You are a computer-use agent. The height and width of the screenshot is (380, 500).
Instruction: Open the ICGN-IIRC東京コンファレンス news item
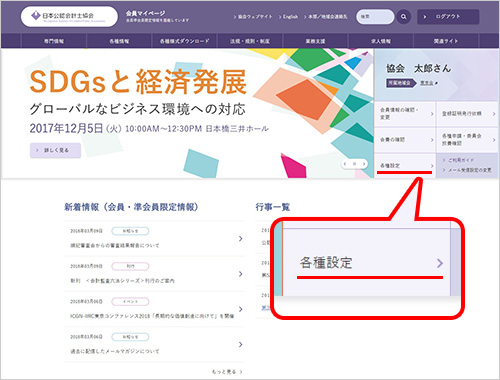click(152, 316)
